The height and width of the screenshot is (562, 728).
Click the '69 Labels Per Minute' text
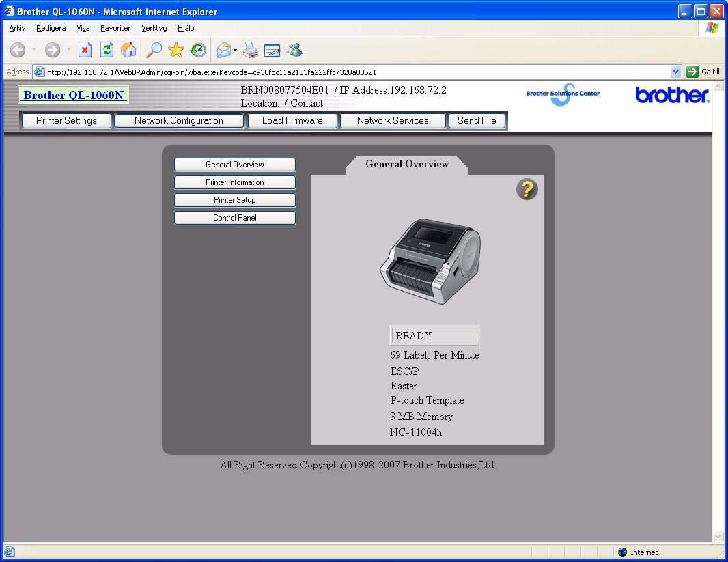(x=434, y=355)
